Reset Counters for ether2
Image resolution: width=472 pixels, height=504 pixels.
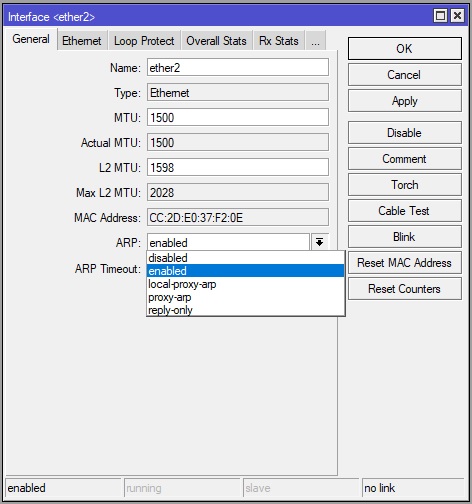pyautogui.click(x=405, y=289)
